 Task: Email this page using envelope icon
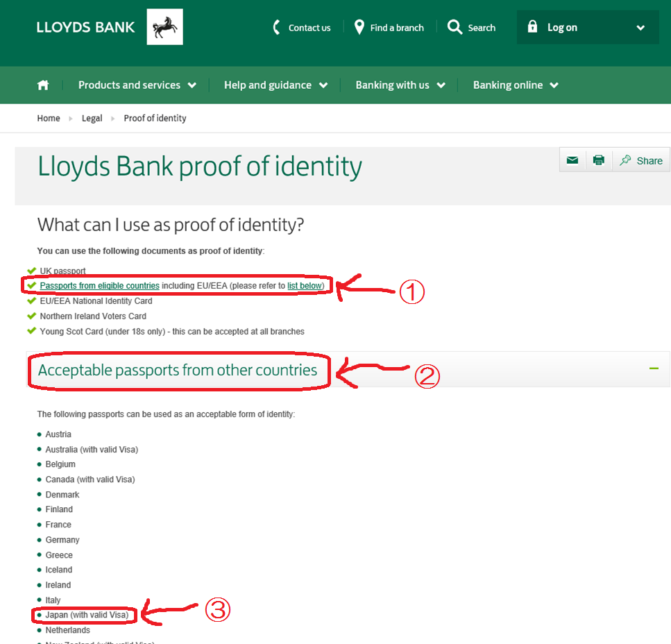coord(572,160)
